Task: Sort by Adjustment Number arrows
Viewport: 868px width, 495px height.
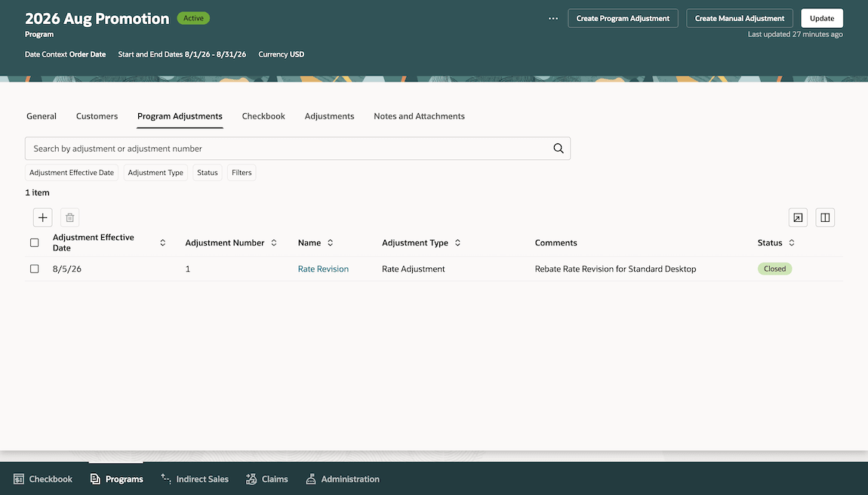Action: [273, 242]
